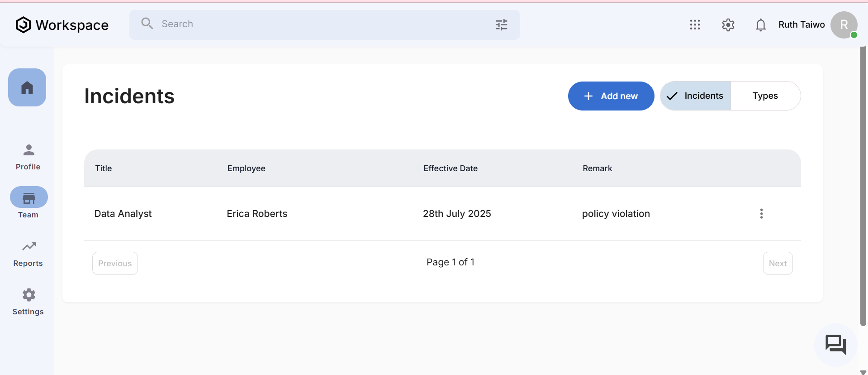Open the Reports sidebar section
868x375 pixels.
(x=28, y=254)
